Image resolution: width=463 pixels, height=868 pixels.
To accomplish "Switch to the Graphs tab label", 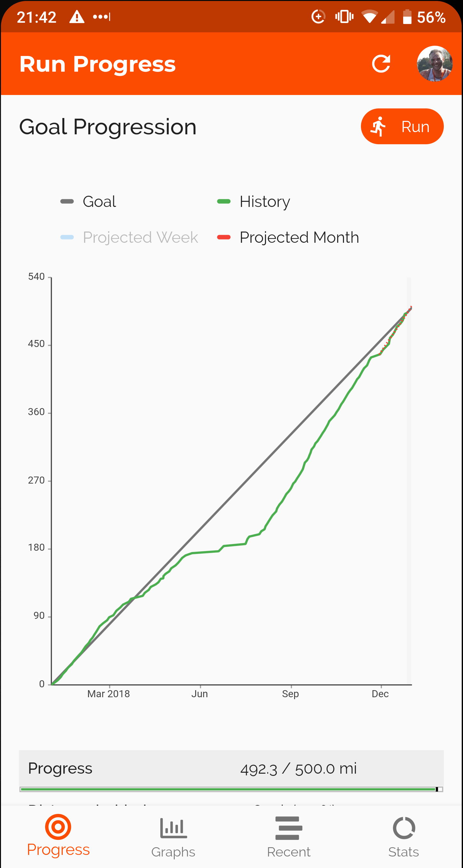I will (x=173, y=852).
